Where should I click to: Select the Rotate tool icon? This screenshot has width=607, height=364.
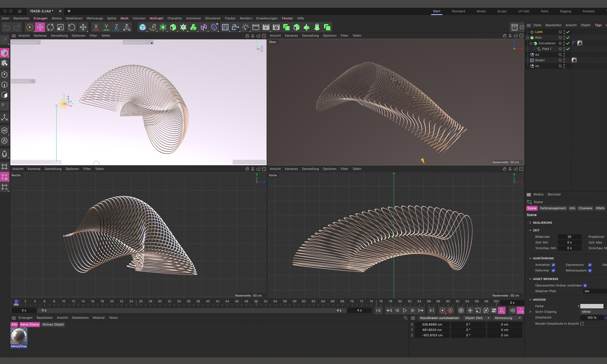(x=50, y=27)
